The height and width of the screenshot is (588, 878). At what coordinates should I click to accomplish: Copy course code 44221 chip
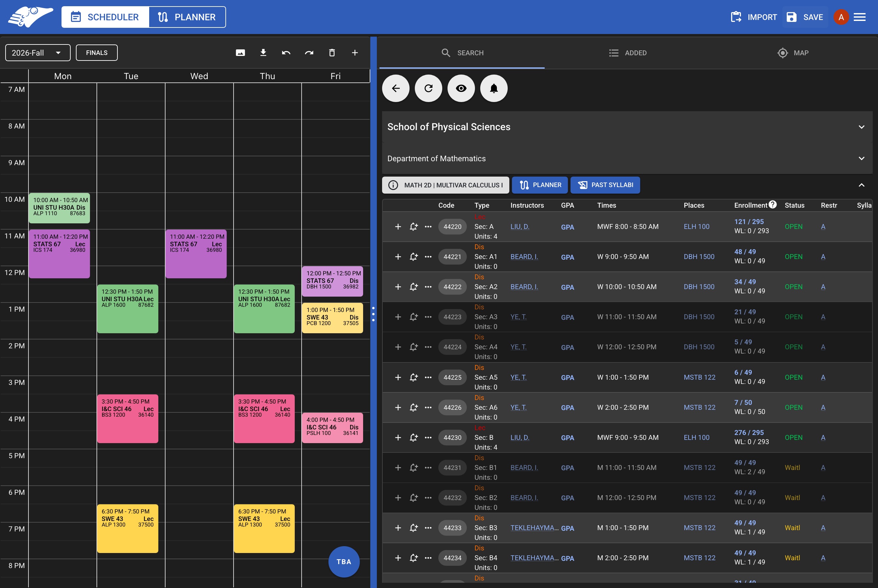(x=452, y=257)
